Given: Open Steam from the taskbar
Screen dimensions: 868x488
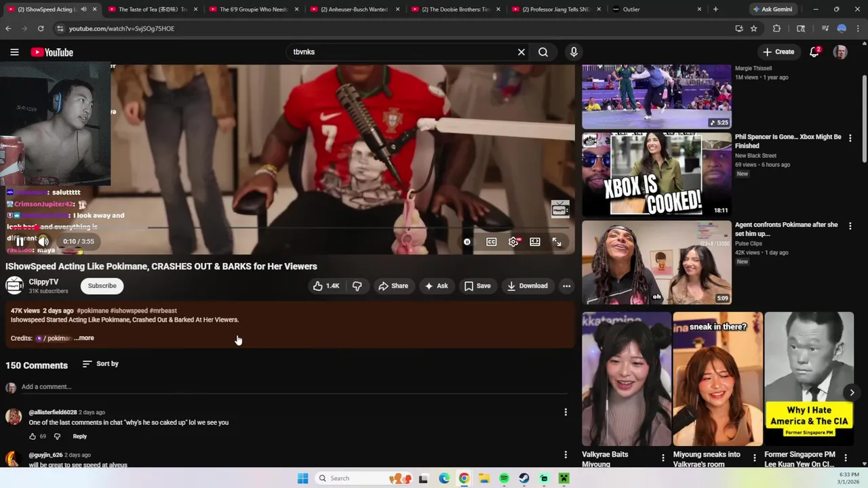Looking at the screenshot, I should coord(524,479).
